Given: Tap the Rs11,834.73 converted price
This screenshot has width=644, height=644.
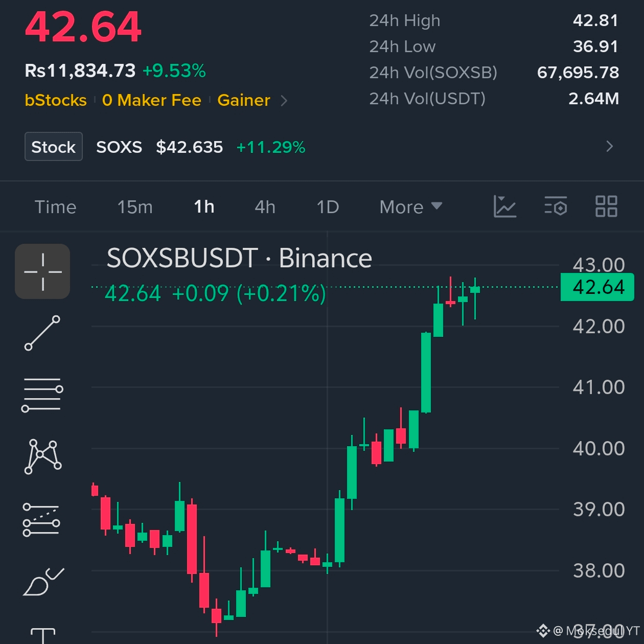Looking at the screenshot, I should [80, 71].
